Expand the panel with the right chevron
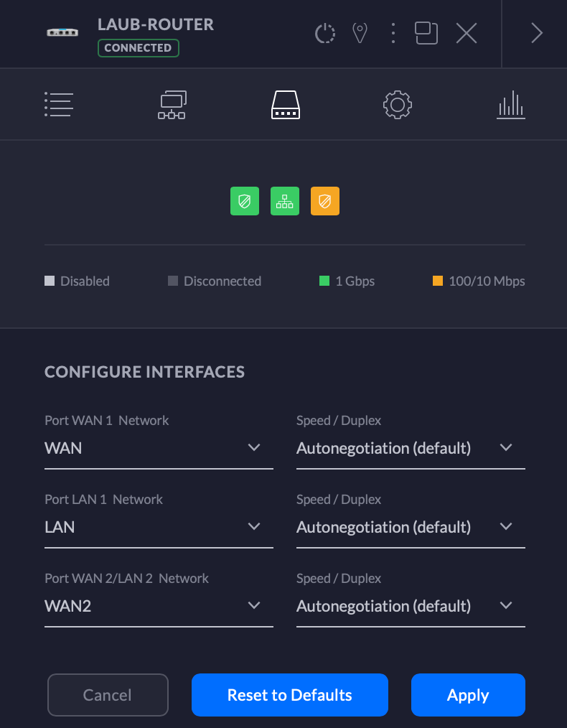Viewport: 567px width, 728px height. point(536,33)
